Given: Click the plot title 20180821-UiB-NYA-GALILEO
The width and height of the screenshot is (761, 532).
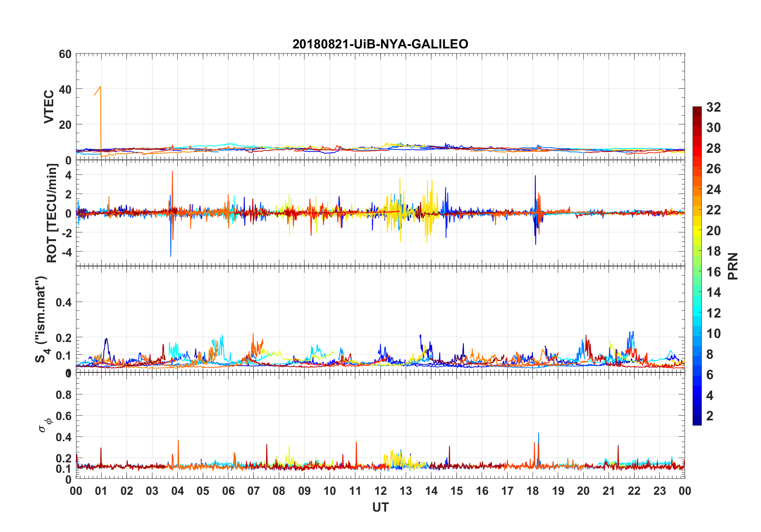Looking at the screenshot, I should (x=380, y=44).
